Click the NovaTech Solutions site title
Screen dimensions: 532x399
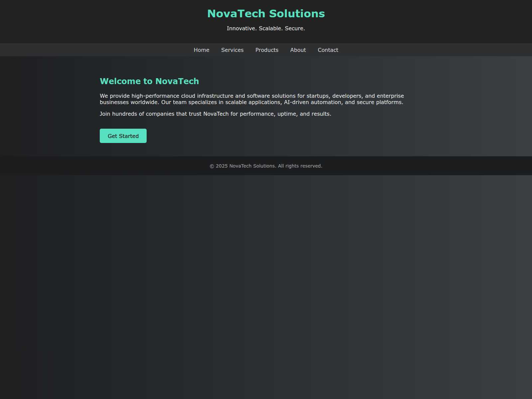[x=266, y=14]
